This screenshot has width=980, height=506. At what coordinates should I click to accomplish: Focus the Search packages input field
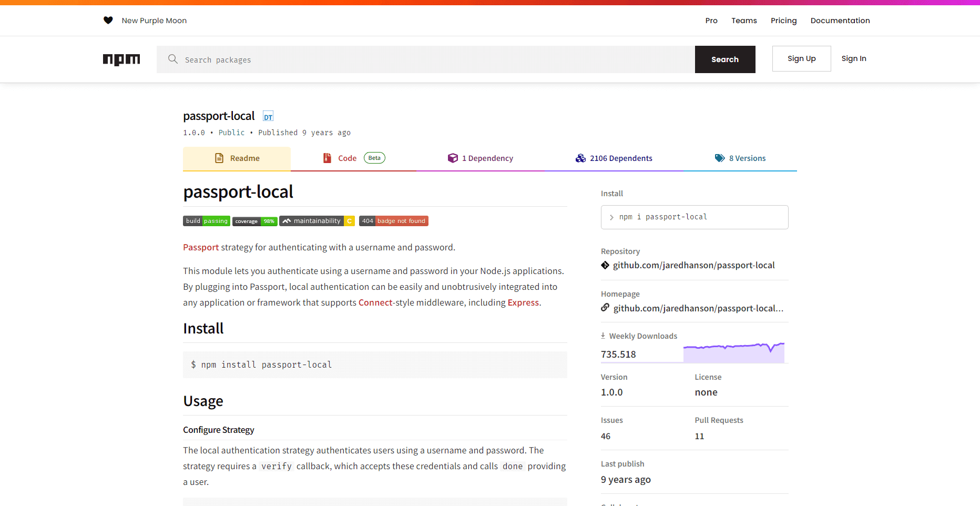[426, 59]
